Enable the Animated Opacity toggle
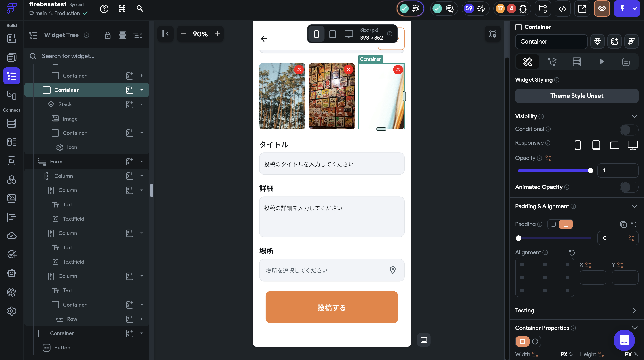Image resolution: width=644 pixels, height=360 pixels. pyautogui.click(x=629, y=187)
